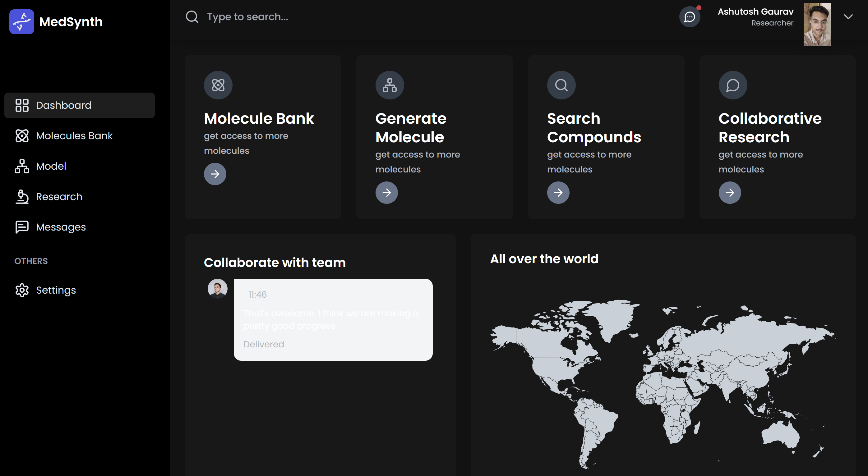
Task: Open the chat notifications icon in the header
Action: coord(690,17)
